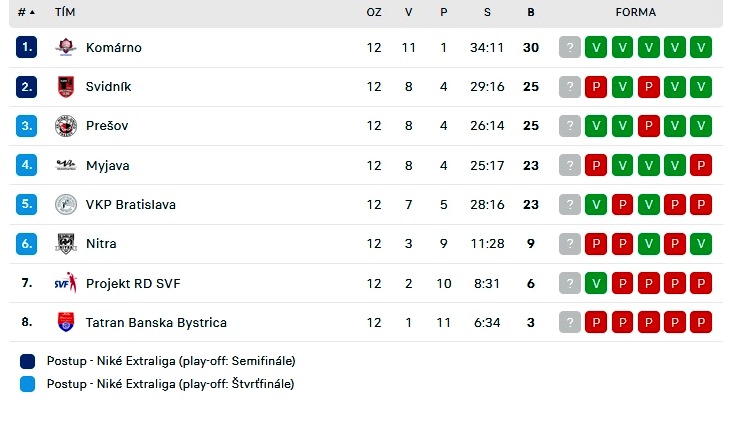The image size is (732, 429).
Task: Click the FORMA column header
Action: 635,12
